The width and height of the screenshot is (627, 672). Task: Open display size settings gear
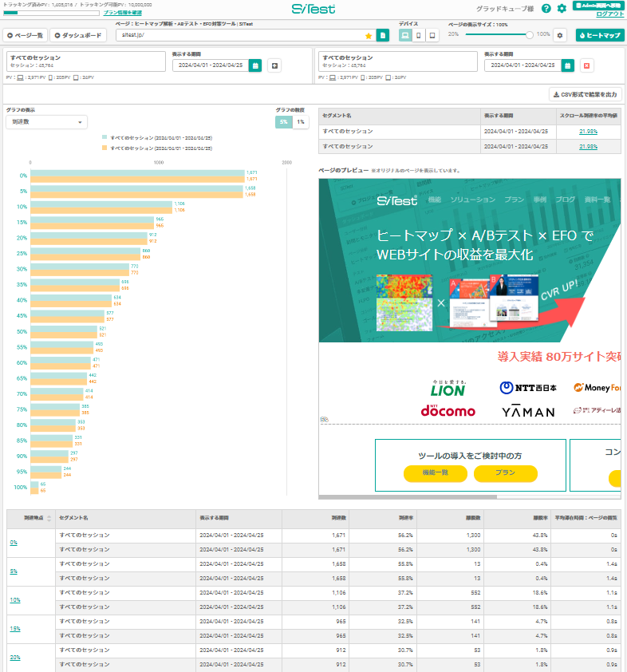[x=560, y=35]
